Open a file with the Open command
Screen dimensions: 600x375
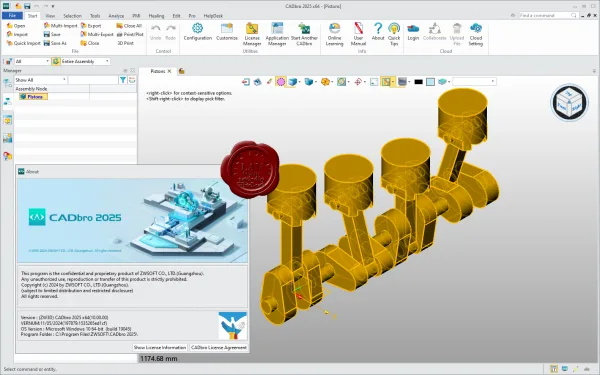[x=16, y=26]
